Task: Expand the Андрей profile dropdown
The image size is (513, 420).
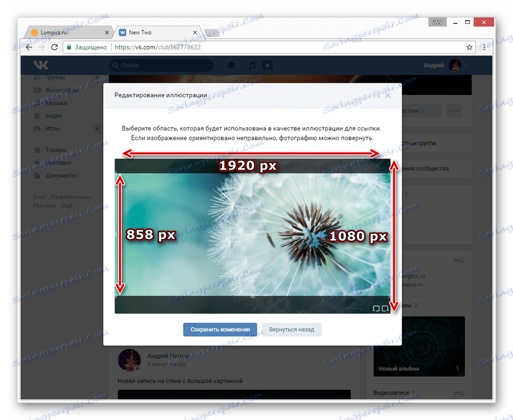Action: coord(466,65)
